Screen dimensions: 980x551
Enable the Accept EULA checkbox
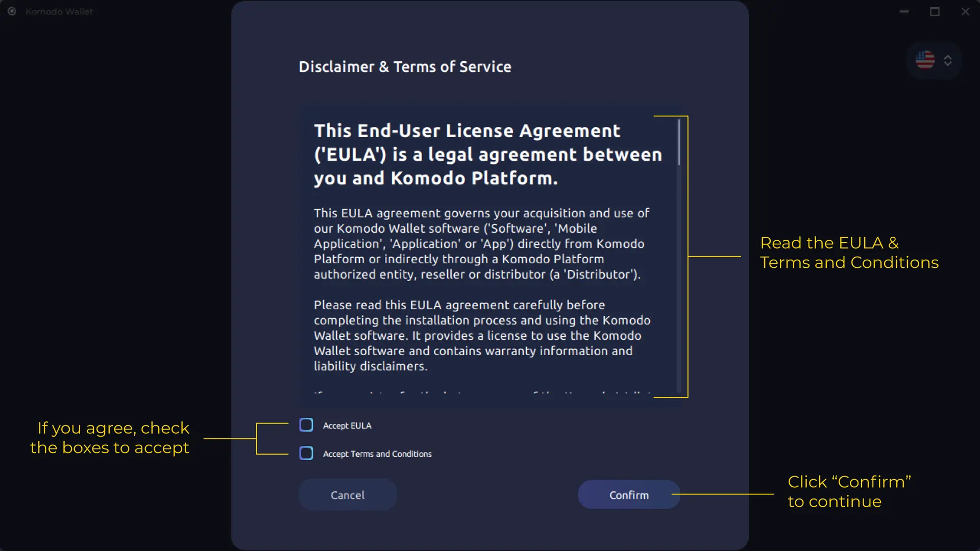(x=306, y=425)
